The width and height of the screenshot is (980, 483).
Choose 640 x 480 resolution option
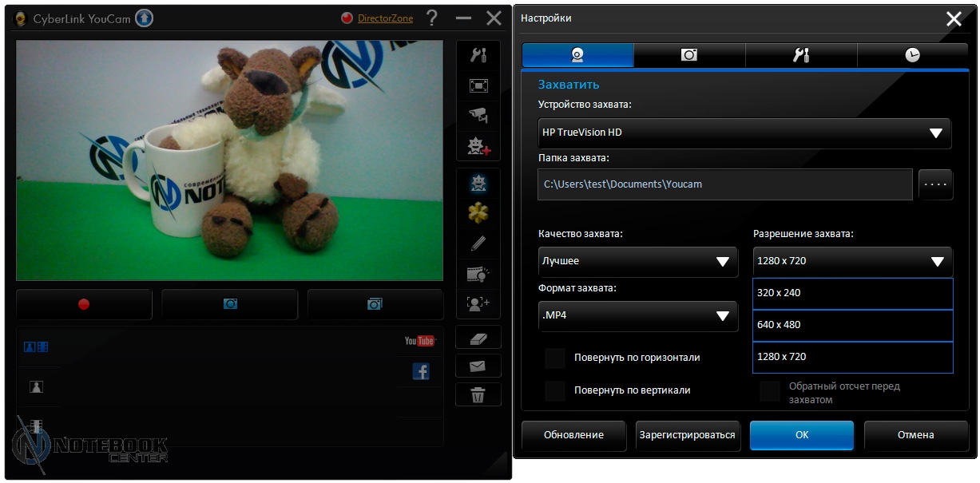click(852, 325)
